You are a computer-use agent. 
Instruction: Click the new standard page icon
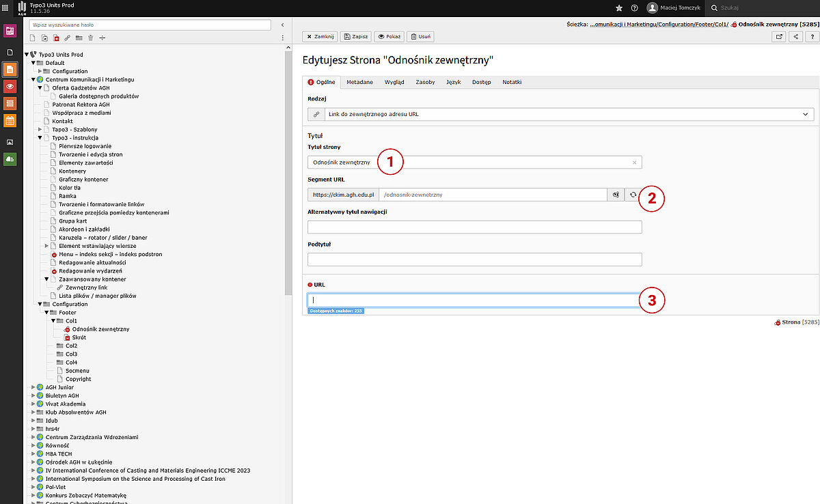tap(32, 38)
